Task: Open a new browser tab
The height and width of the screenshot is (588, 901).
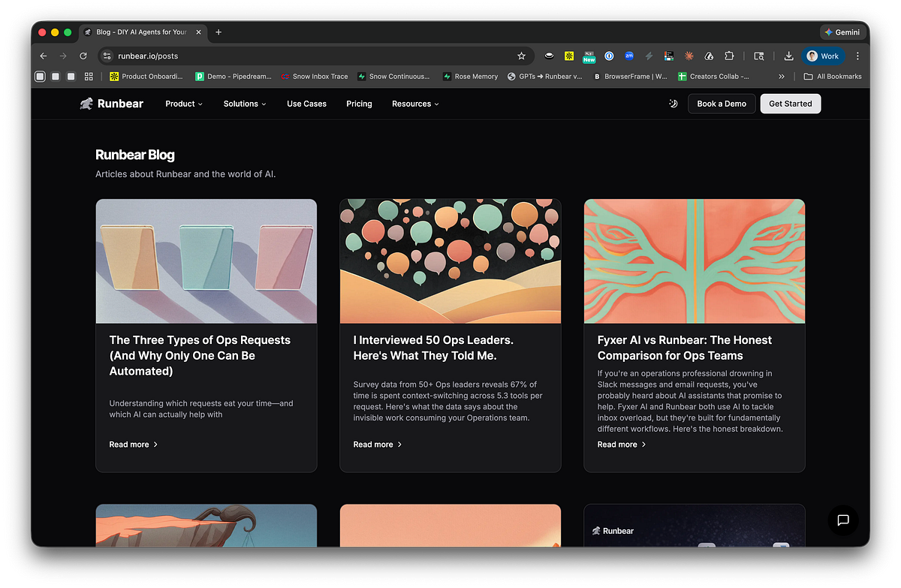Action: coord(218,32)
